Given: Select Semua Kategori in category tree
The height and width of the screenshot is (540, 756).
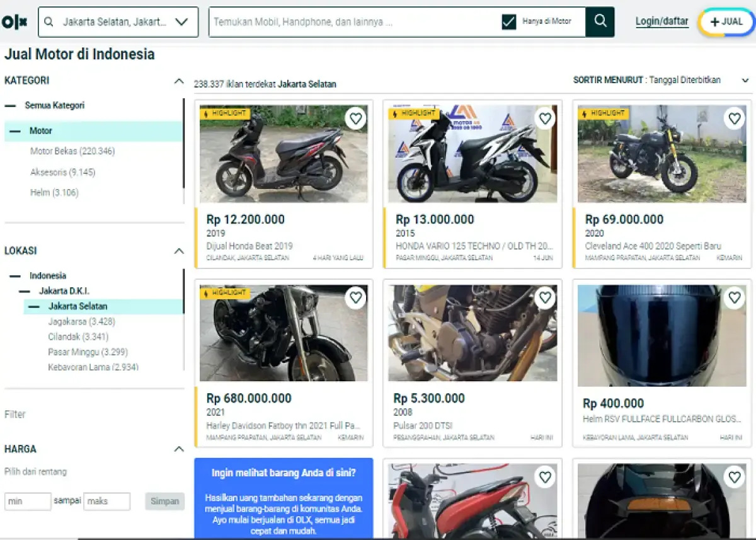Looking at the screenshot, I should (x=54, y=105).
